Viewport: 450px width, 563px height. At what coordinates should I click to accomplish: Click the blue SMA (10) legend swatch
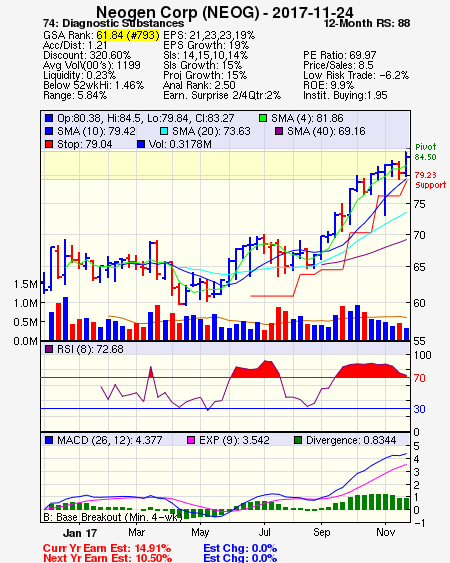point(49,131)
